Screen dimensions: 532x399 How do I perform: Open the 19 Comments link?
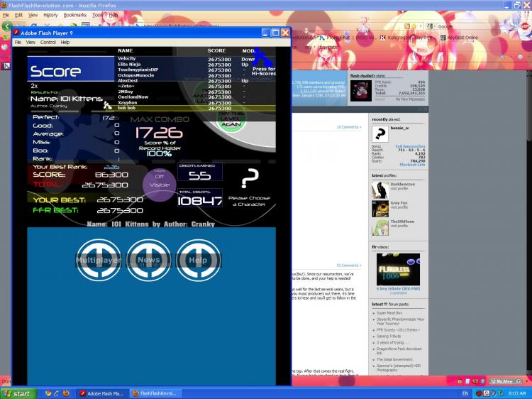[349, 127]
